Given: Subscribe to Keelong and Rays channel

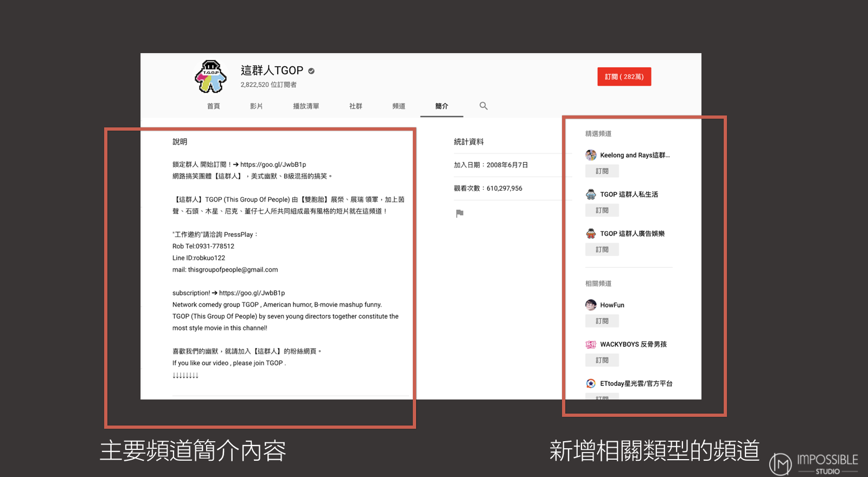Looking at the screenshot, I should coord(602,171).
